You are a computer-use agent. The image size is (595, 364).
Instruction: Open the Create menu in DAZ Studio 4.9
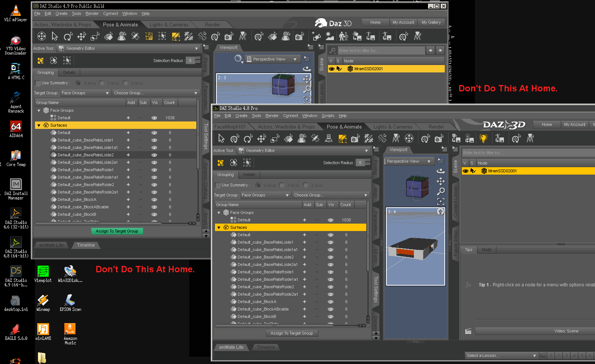click(x=61, y=14)
